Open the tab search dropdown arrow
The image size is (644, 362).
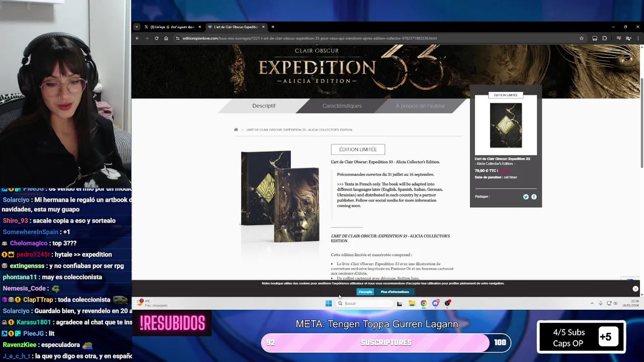[x=136, y=27]
